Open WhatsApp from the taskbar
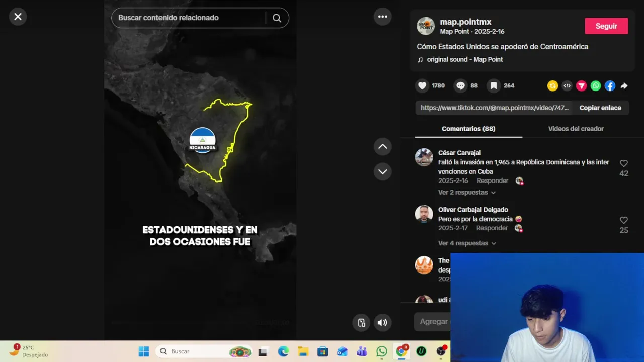Screen dimensions: 644x362 click(382, 352)
